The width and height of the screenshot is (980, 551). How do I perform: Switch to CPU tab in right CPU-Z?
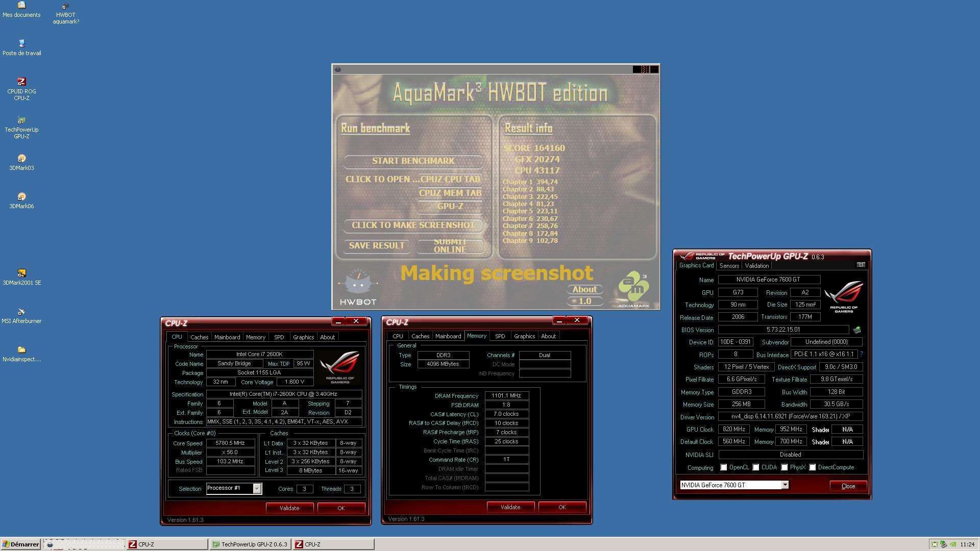(398, 336)
